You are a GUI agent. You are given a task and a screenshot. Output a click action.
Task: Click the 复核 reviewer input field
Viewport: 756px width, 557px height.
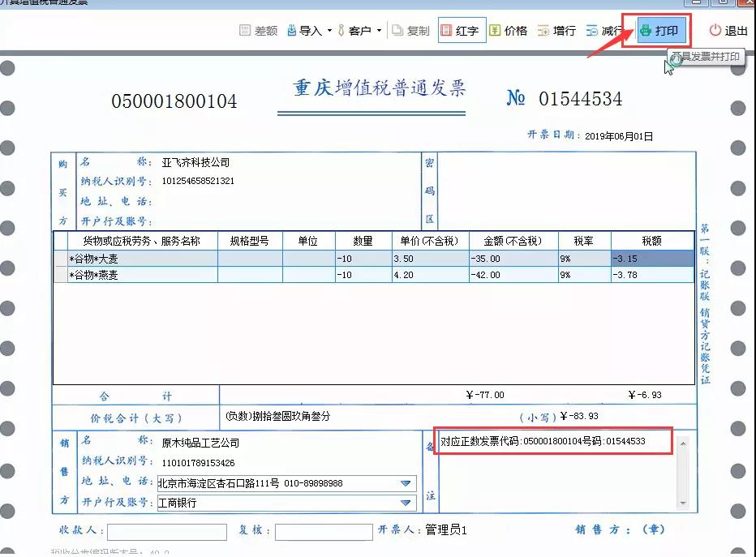coord(323,532)
